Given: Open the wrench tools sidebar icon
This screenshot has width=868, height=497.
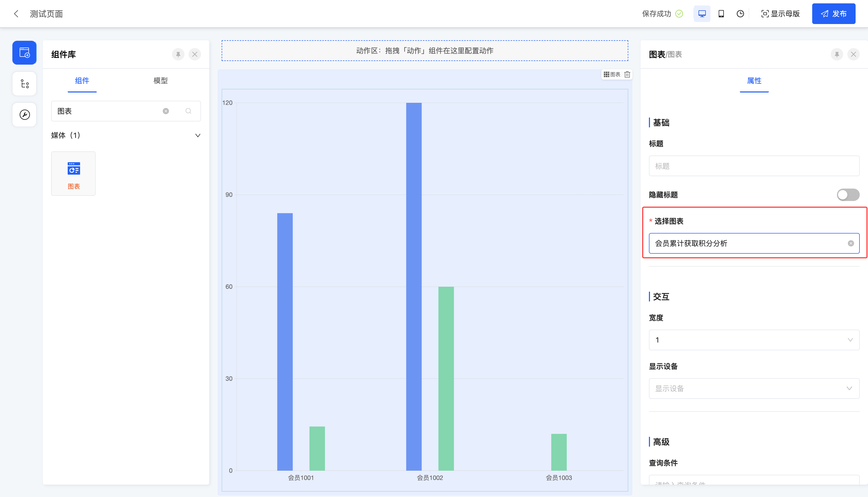Looking at the screenshot, I should (24, 115).
